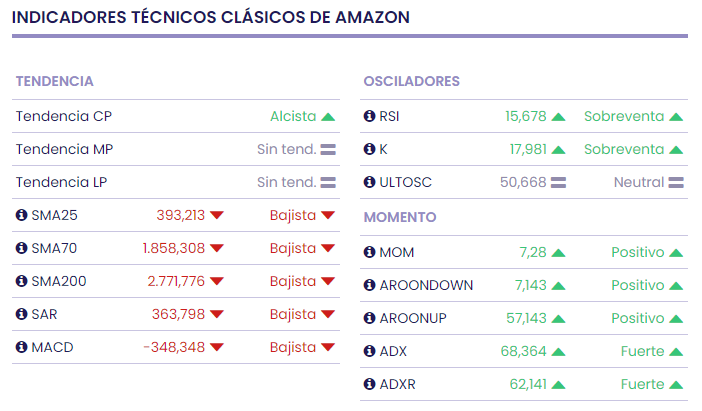Image resolution: width=702 pixels, height=411 pixels.
Task: Click the ULTOSC info icon
Action: pos(369,182)
